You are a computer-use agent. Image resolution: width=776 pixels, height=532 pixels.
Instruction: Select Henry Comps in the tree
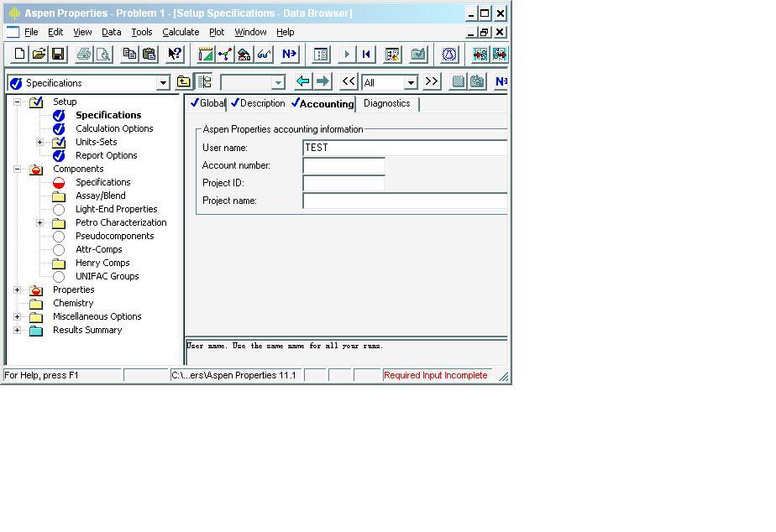tap(102, 263)
